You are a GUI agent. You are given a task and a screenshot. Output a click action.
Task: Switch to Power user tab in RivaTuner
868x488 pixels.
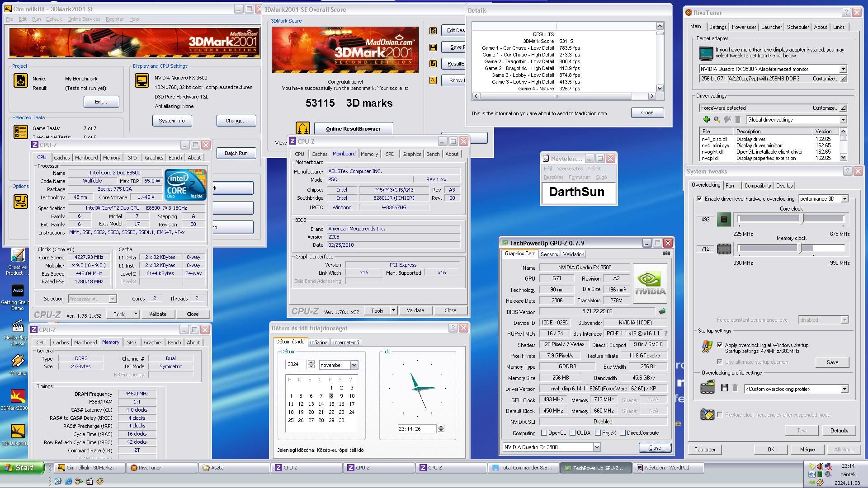[744, 27]
